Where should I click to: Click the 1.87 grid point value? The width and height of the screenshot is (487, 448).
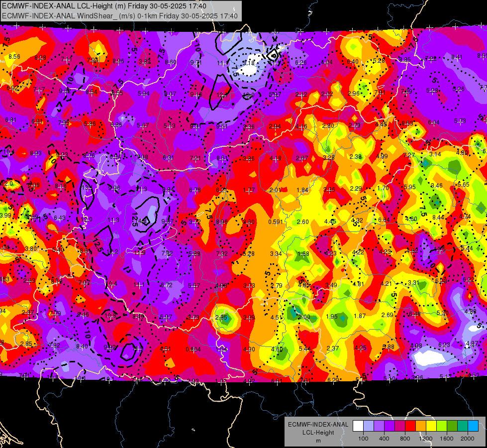click(x=360, y=316)
